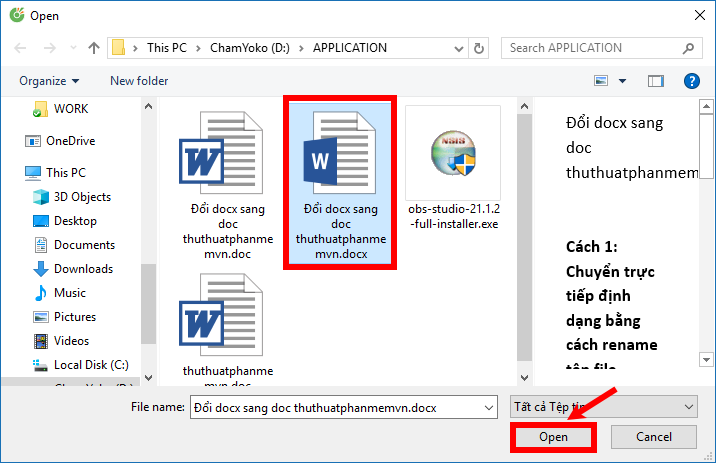716x463 pixels.
Task: Create a New folder
Action: tap(139, 81)
